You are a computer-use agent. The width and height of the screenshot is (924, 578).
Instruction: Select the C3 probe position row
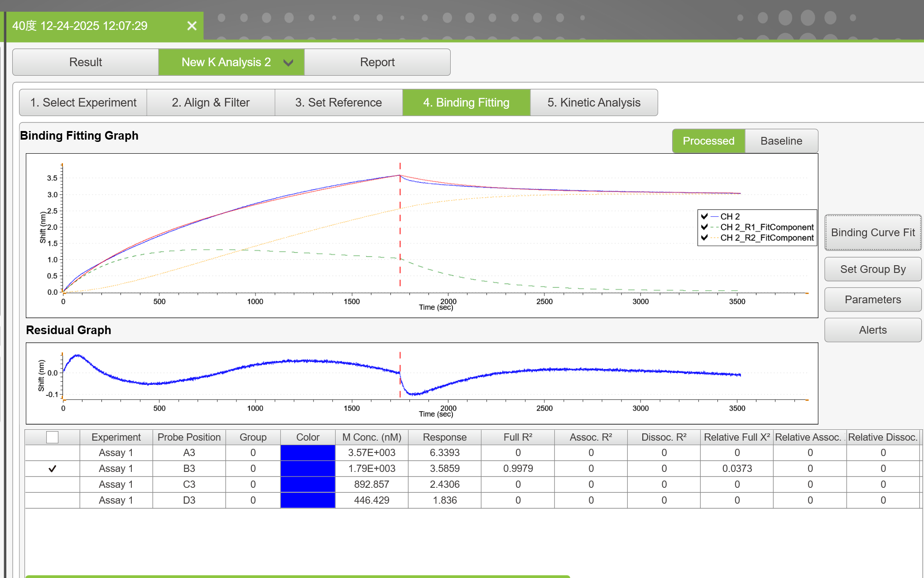[473, 484]
